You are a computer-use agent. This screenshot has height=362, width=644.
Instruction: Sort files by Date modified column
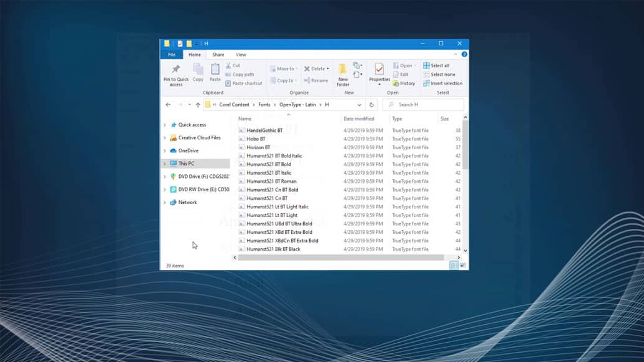[x=358, y=119]
